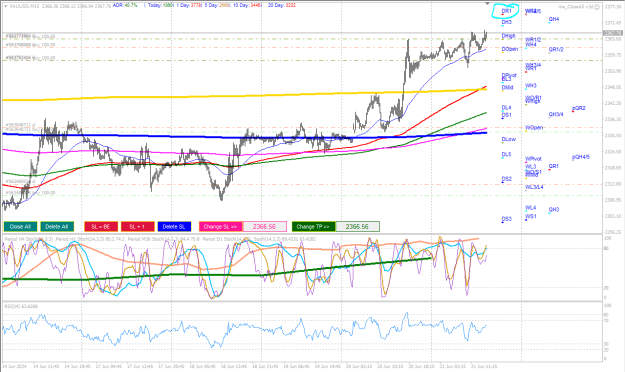Click the WS1 level label
The height and width of the screenshot is (372, 625).
click(x=531, y=216)
